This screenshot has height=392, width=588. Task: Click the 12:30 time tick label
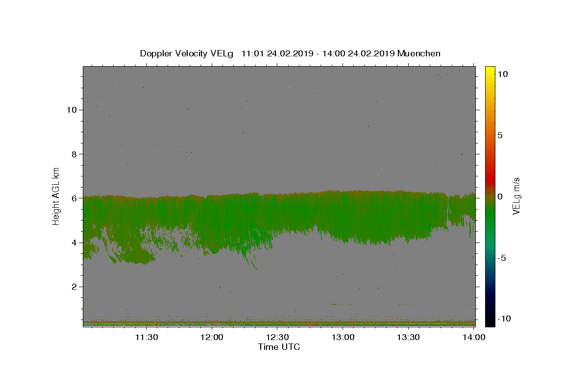point(277,337)
